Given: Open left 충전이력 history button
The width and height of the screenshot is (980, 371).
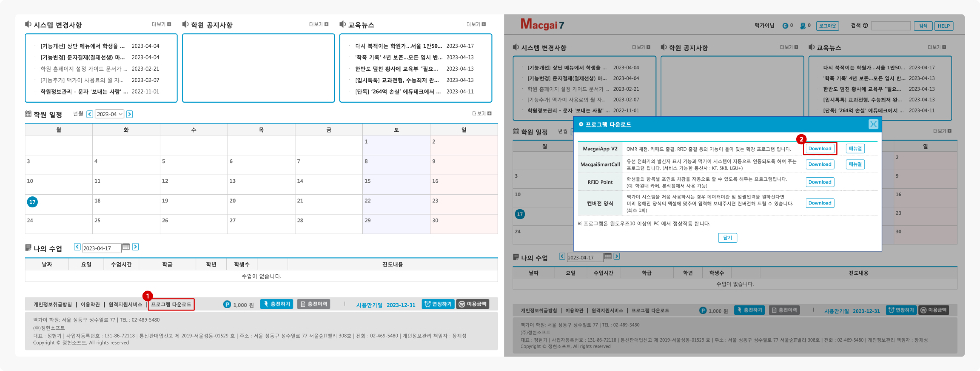Looking at the screenshot, I should tap(313, 304).
